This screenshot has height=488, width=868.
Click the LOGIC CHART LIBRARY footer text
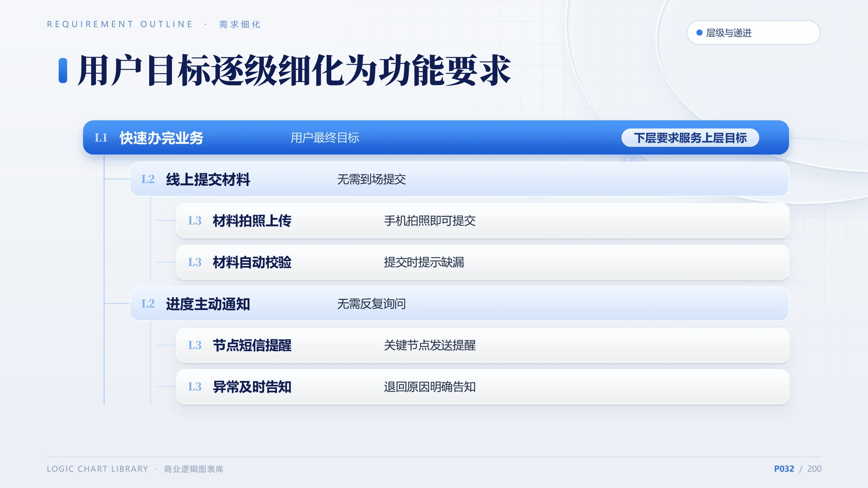tap(97, 469)
